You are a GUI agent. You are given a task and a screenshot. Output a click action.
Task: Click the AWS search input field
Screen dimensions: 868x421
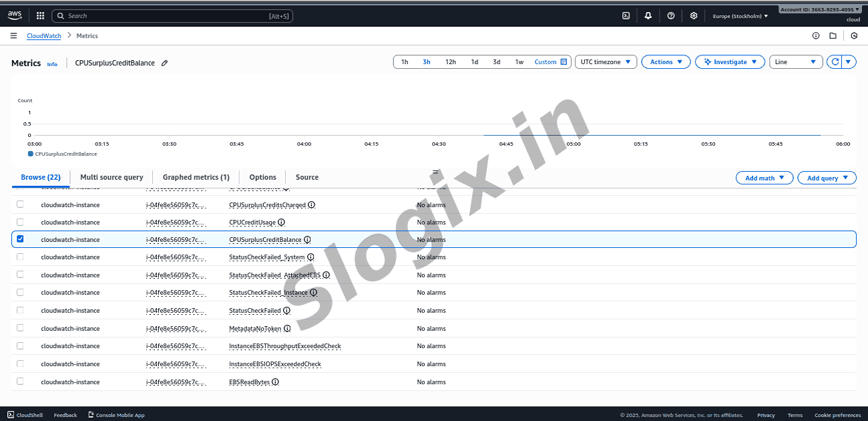pos(172,15)
